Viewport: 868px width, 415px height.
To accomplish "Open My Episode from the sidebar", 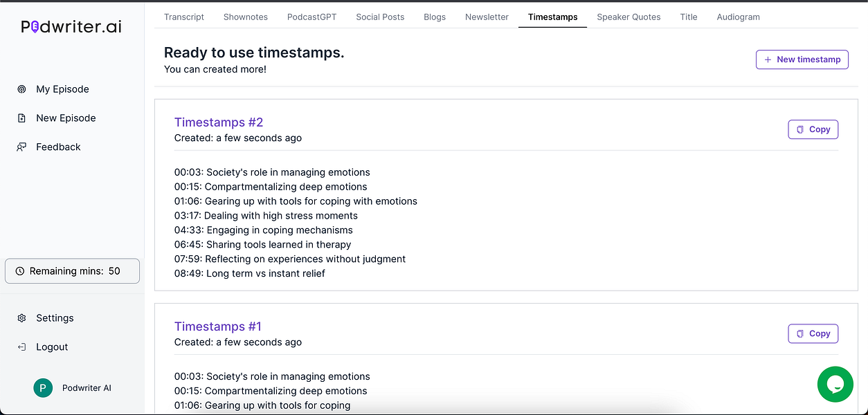I will (x=62, y=89).
